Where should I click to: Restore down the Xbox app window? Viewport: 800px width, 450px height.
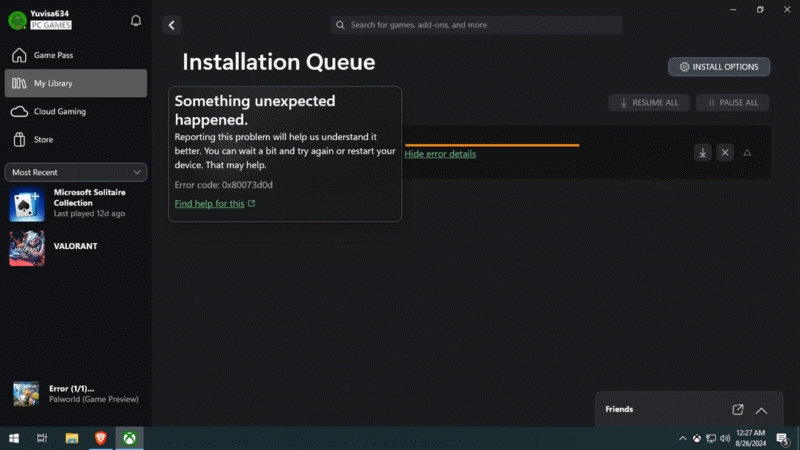pyautogui.click(x=760, y=10)
